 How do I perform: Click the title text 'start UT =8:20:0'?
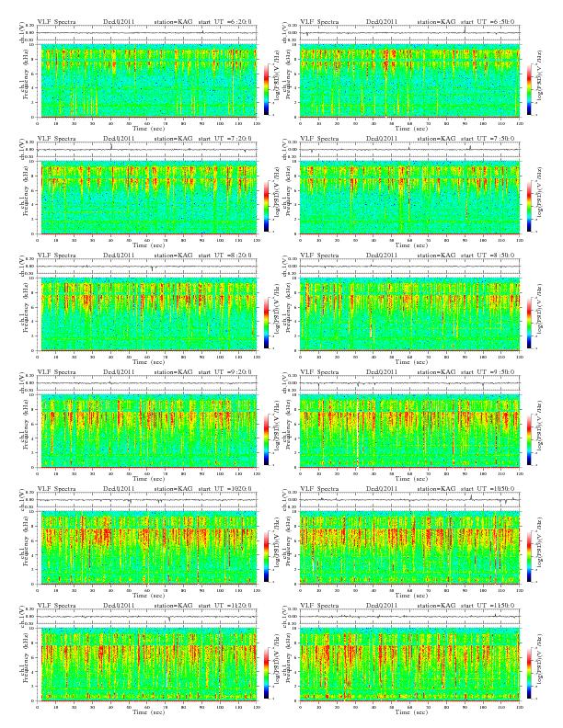(x=224, y=256)
